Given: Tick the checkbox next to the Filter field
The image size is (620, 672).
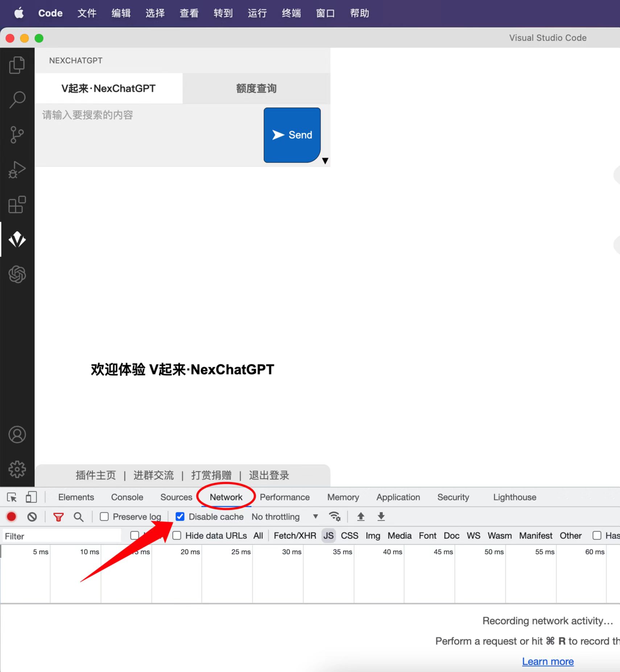Looking at the screenshot, I should [135, 536].
